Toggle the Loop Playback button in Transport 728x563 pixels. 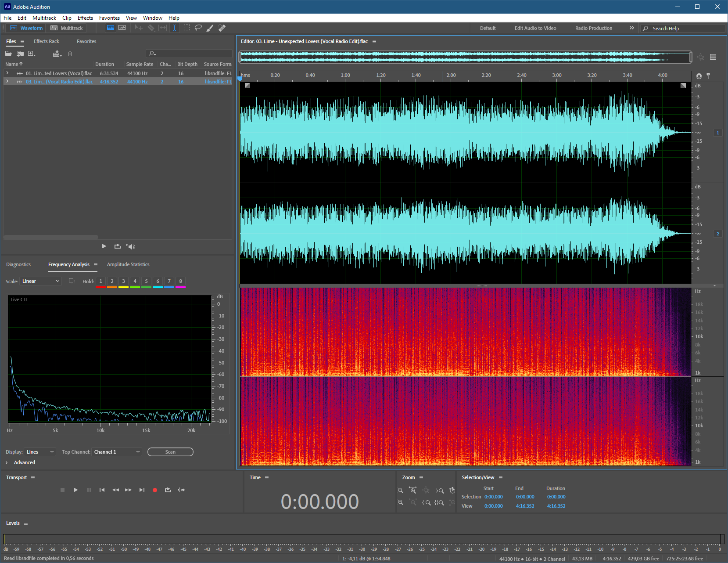[168, 490]
